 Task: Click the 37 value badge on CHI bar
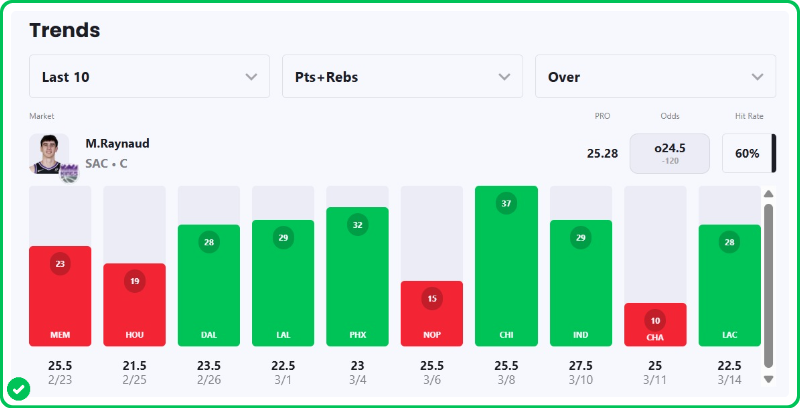(506, 203)
